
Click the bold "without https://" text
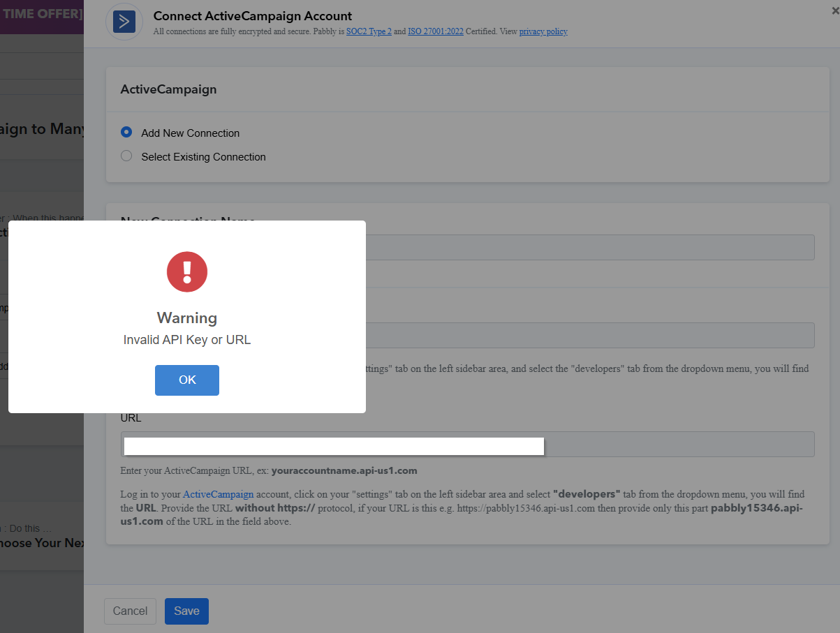(x=275, y=508)
